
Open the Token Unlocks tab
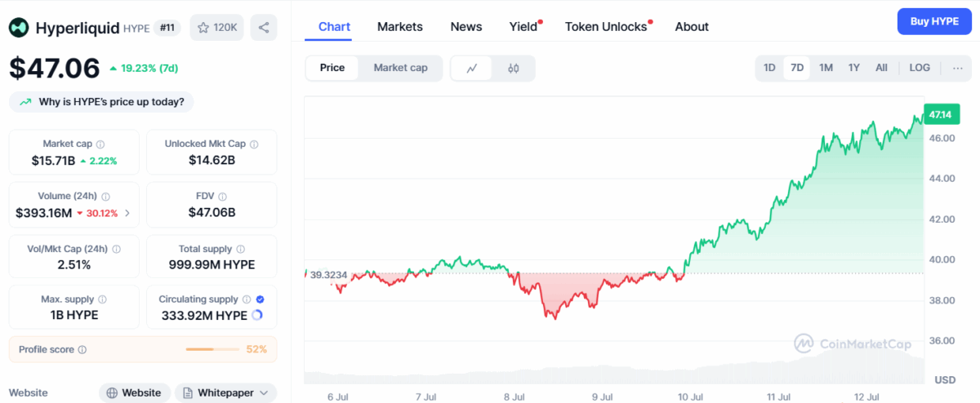(606, 27)
